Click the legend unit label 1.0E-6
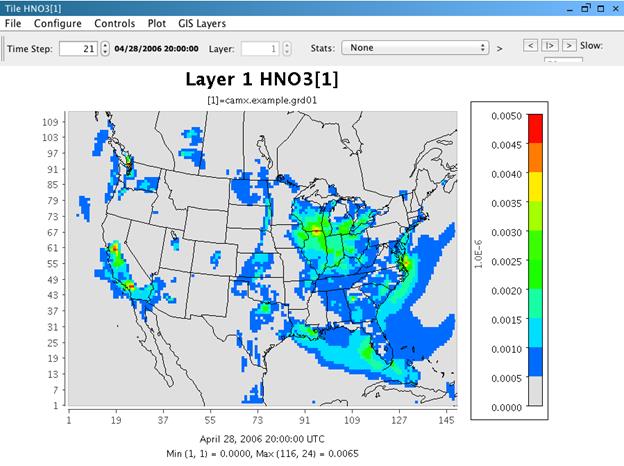The width and height of the screenshot is (624, 466). [x=478, y=254]
